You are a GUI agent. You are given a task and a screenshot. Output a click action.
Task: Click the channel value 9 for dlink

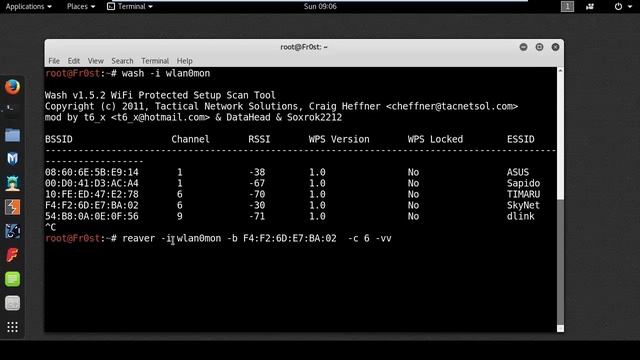tap(180, 216)
